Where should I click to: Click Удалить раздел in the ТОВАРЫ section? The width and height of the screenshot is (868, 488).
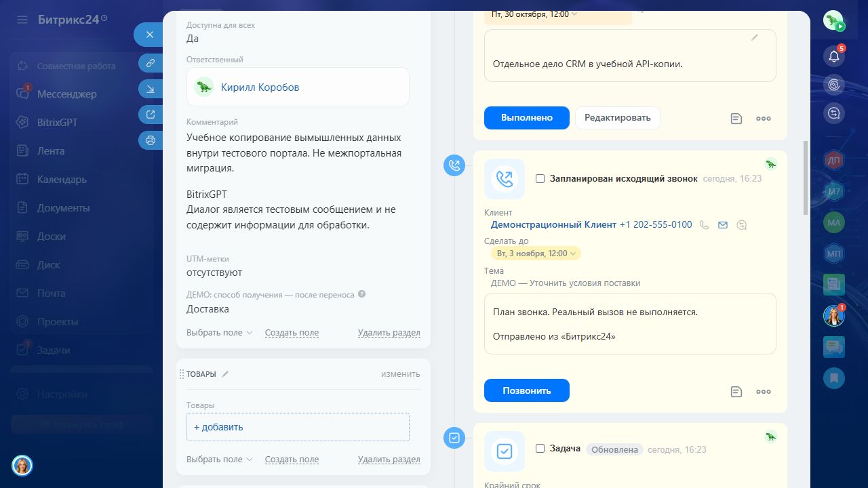point(389,459)
